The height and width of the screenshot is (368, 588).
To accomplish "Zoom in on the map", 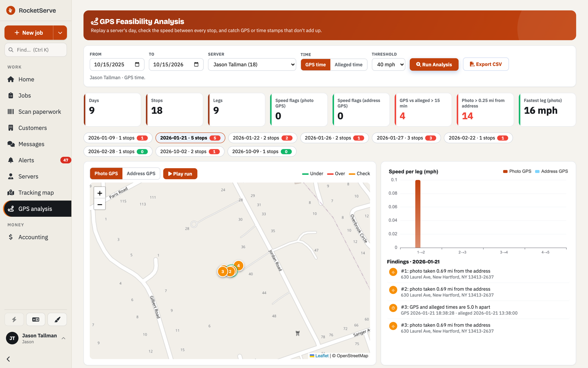I will coord(100,193).
